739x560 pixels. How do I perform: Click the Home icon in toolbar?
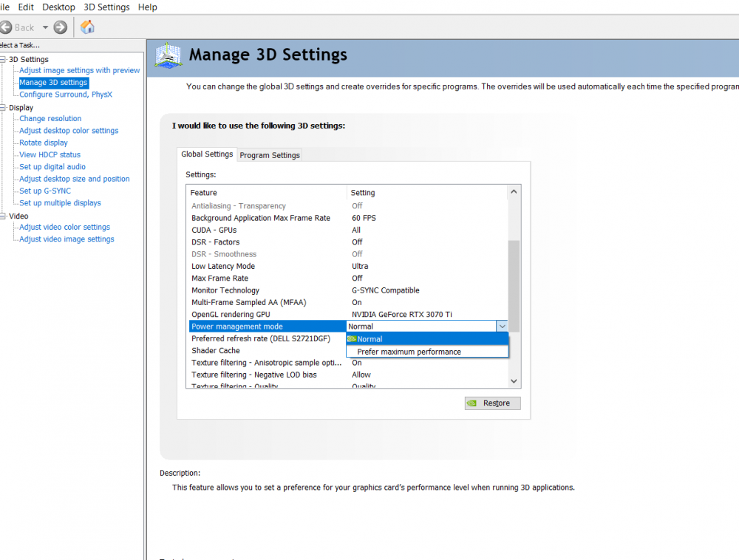click(87, 27)
